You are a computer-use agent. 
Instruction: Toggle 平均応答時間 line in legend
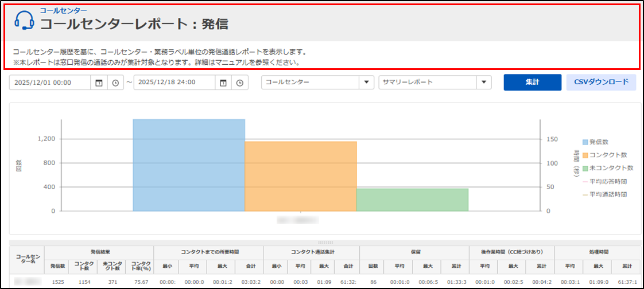pos(604,181)
